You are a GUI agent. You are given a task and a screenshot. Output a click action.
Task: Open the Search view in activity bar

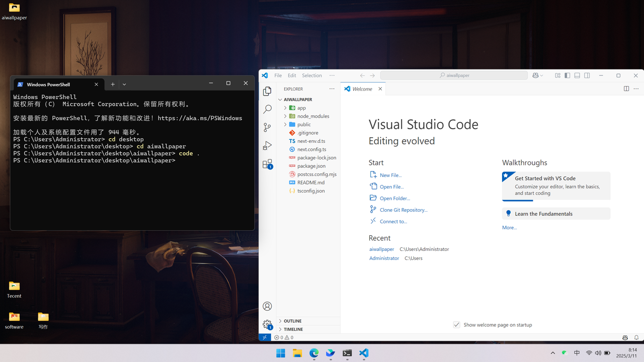coord(267,109)
